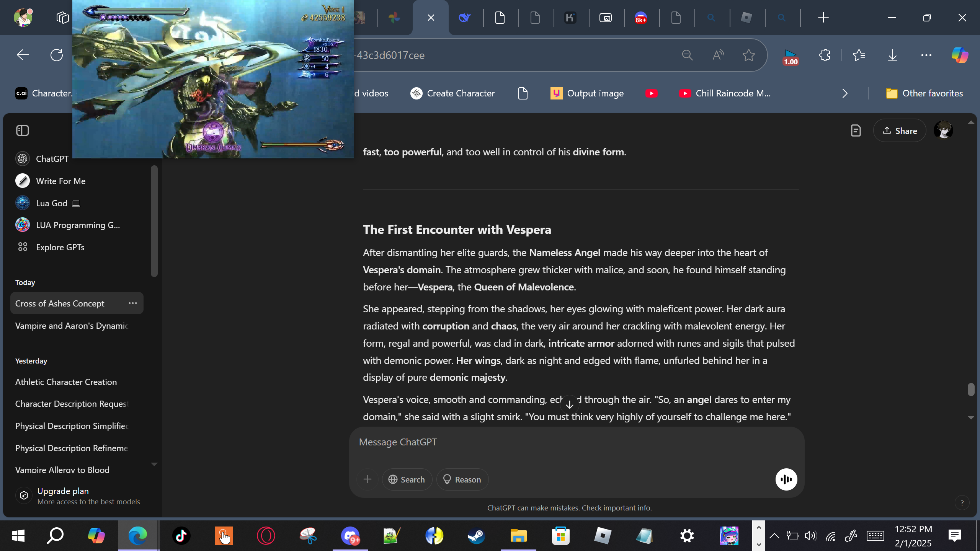Open the Copilot icon in browser toolbar
Screen dimensions: 980x551
959,55
